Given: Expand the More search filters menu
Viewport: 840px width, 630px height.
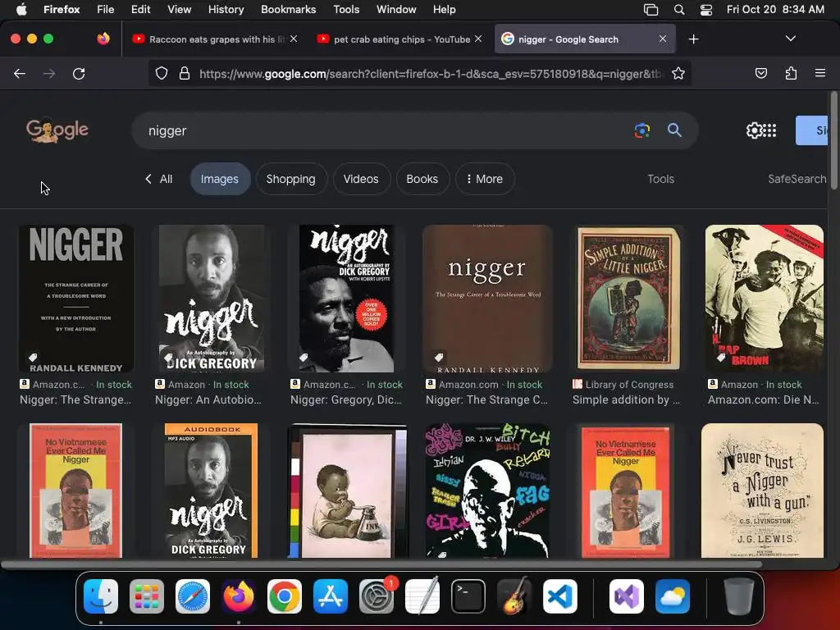Looking at the screenshot, I should (484, 179).
